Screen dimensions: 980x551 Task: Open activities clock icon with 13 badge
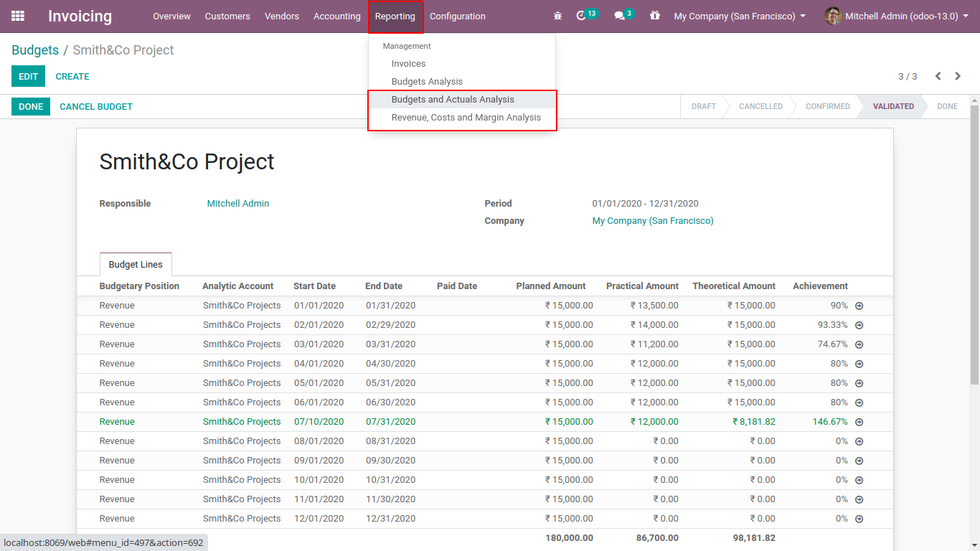(x=582, y=16)
